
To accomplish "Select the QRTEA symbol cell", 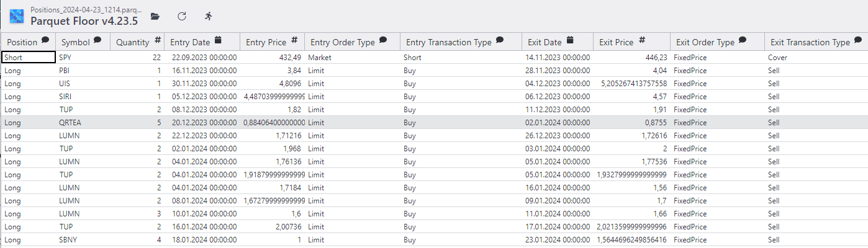I will (x=70, y=123).
